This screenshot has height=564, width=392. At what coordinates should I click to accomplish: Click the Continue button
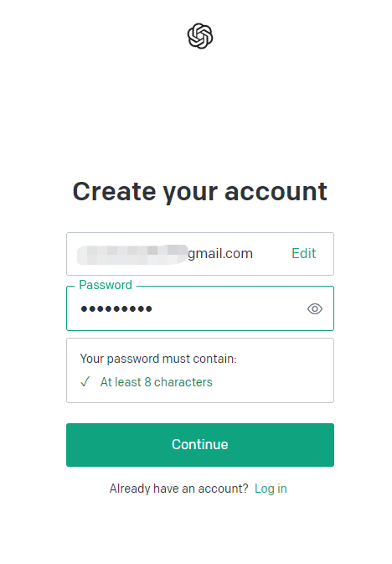200,445
